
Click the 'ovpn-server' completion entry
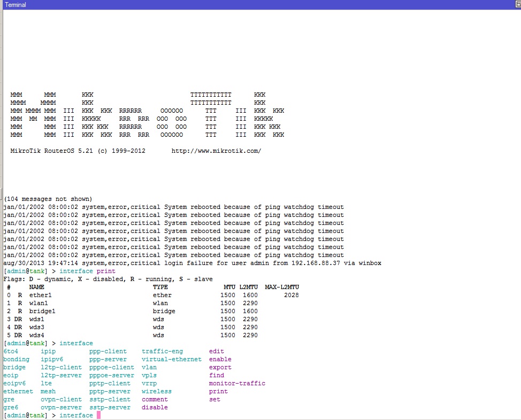click(x=61, y=407)
